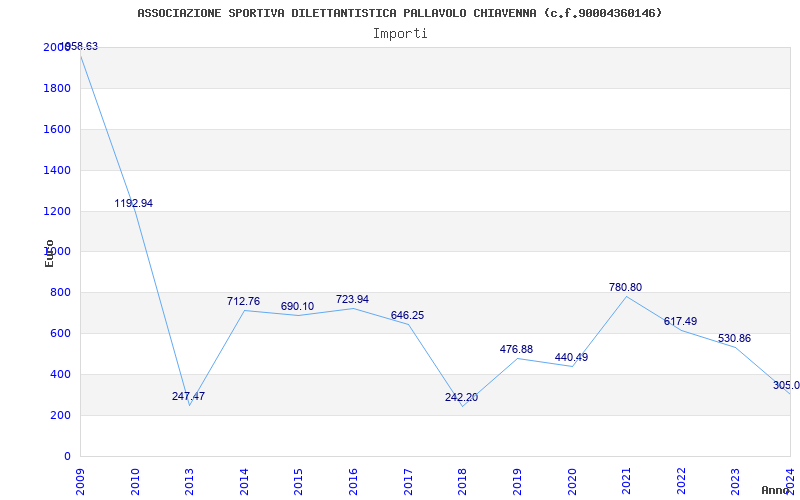This screenshot has width=800, height=500.
Task: Click the y-axis 200 tick label
Action: (x=60, y=415)
